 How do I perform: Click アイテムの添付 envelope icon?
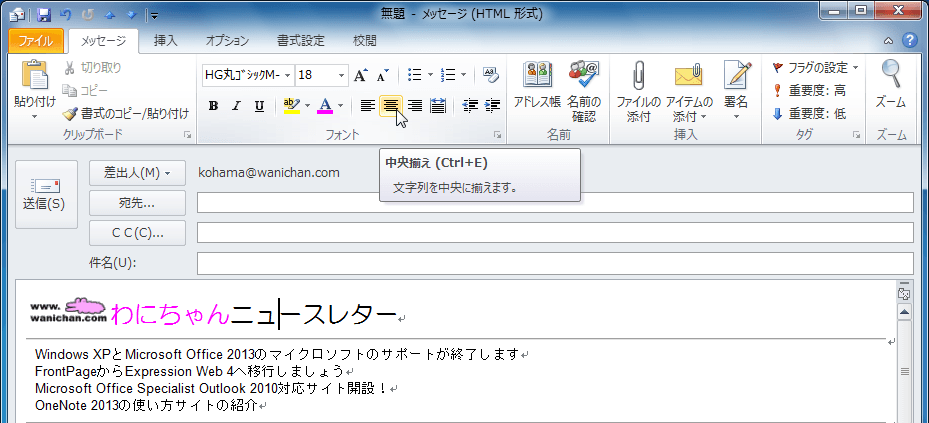tap(689, 91)
